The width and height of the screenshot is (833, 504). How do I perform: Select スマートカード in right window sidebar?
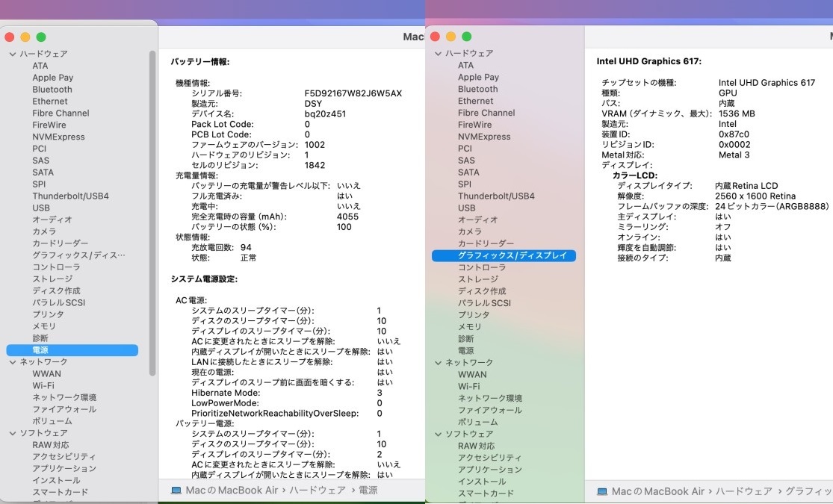486,494
